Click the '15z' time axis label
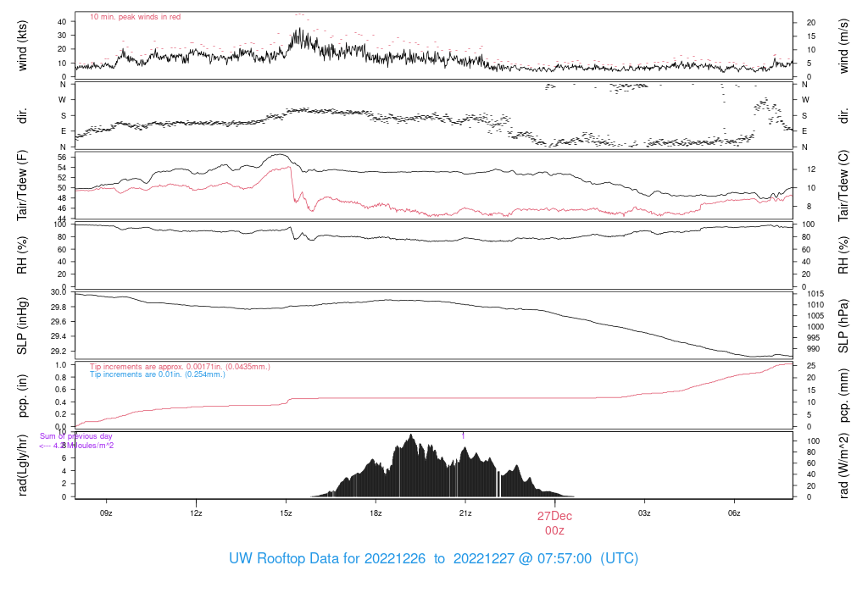The image size is (868, 593). (x=286, y=513)
